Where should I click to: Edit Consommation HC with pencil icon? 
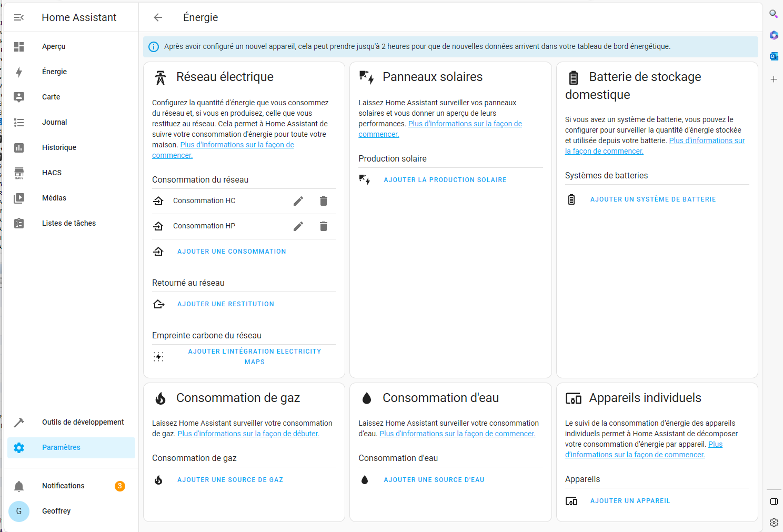coord(298,201)
